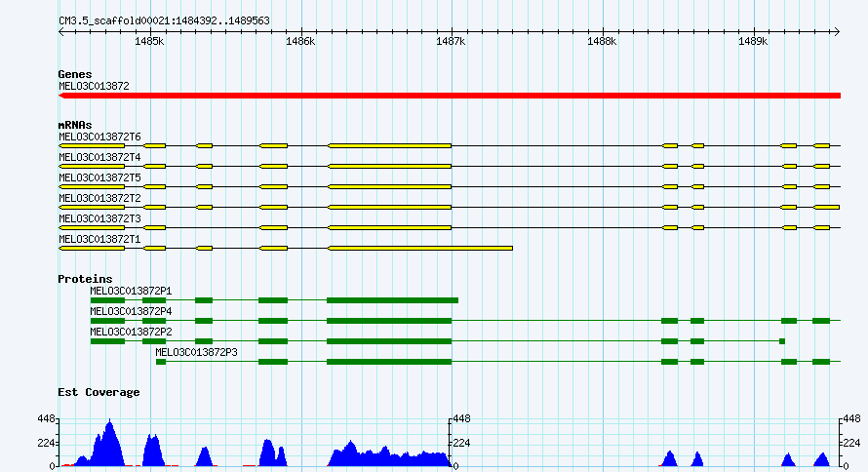
Task: Click the 1486k ruler label
Action: click(300, 42)
